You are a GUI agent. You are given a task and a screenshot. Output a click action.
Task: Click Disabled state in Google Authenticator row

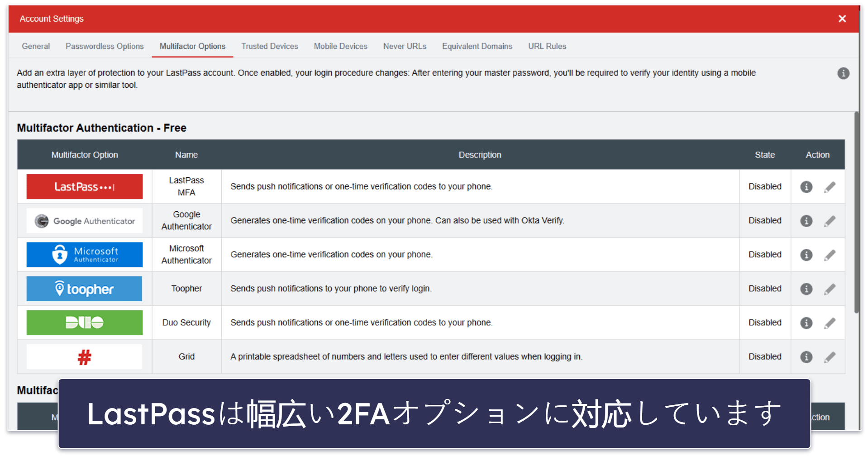click(765, 220)
